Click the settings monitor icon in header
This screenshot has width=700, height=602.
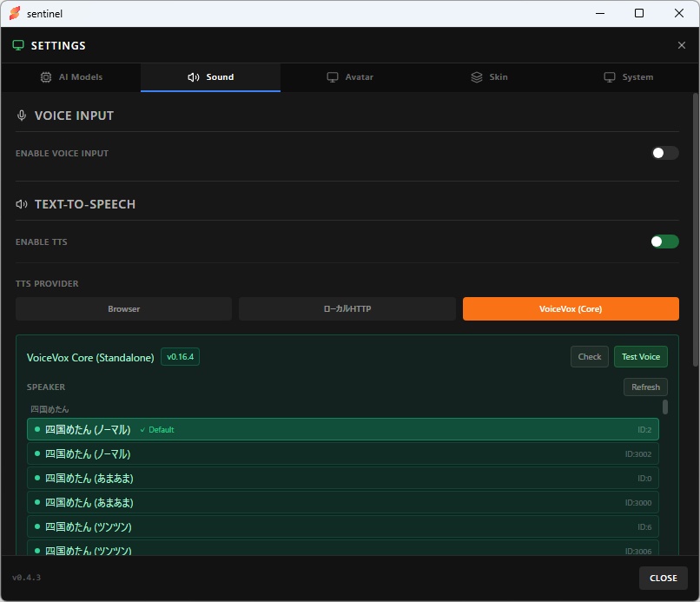click(x=18, y=45)
